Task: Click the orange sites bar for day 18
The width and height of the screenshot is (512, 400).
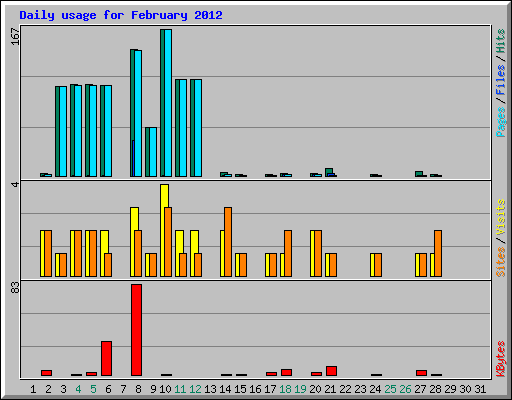Action: 288,253
